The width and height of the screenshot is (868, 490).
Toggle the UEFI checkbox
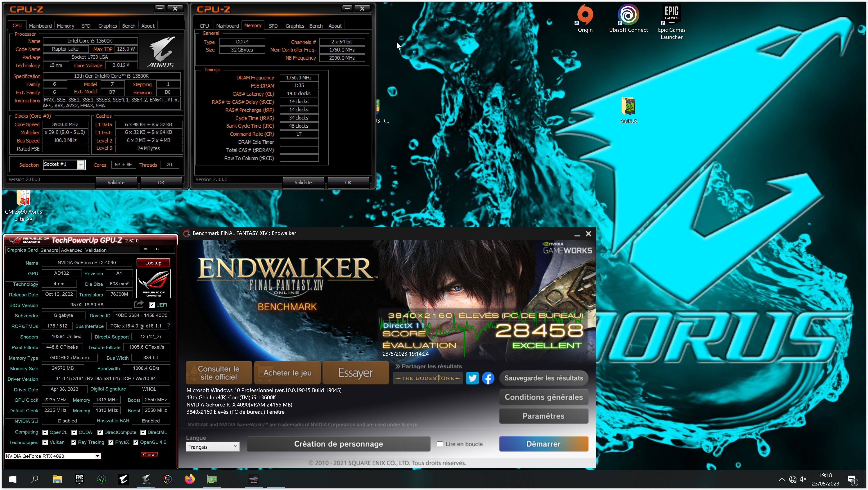(152, 305)
